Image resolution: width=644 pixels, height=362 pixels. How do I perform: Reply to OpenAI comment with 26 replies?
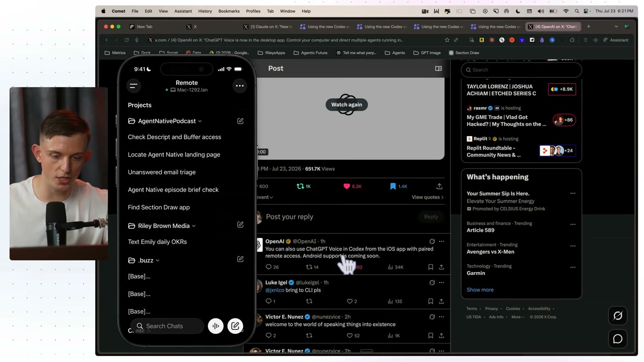coord(272,267)
